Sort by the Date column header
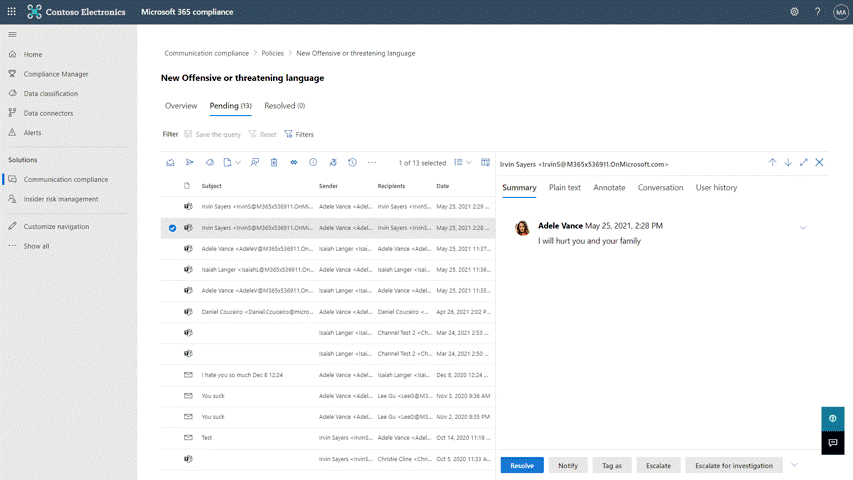The height and width of the screenshot is (480, 853). pos(443,186)
